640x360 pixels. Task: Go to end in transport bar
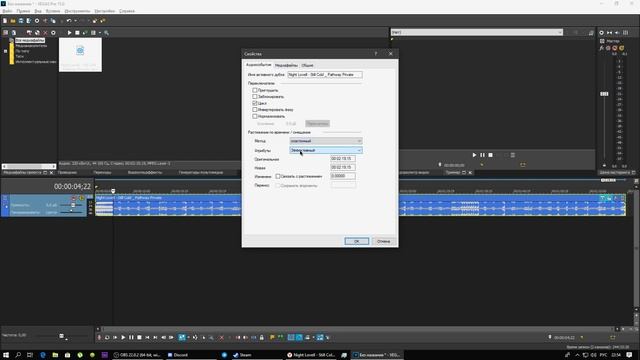click(x=155, y=338)
